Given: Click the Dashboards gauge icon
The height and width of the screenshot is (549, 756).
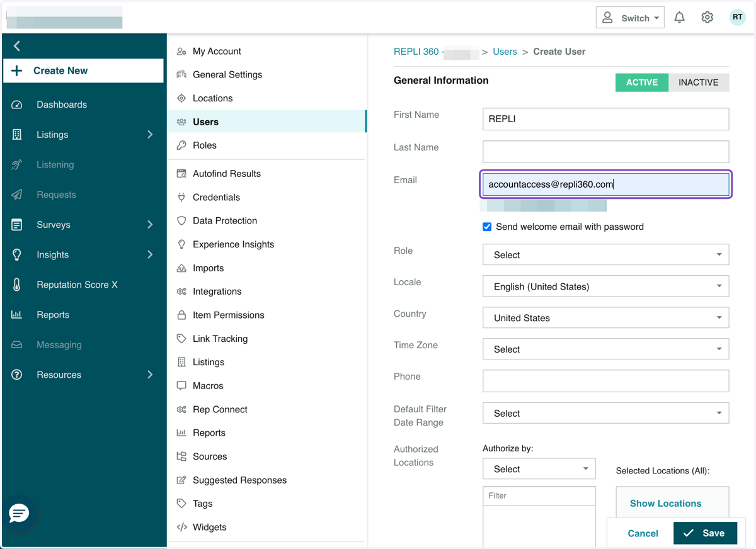Looking at the screenshot, I should 17,105.
